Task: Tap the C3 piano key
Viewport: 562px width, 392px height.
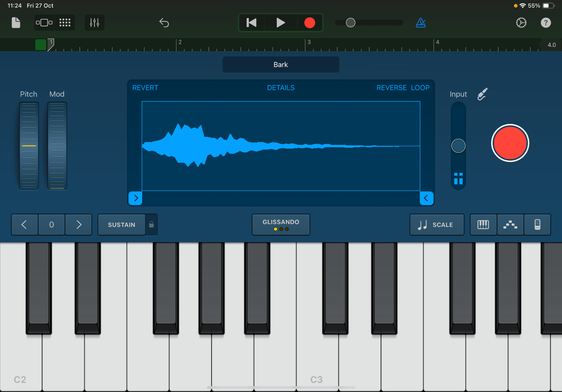Action: pyautogui.click(x=317, y=362)
